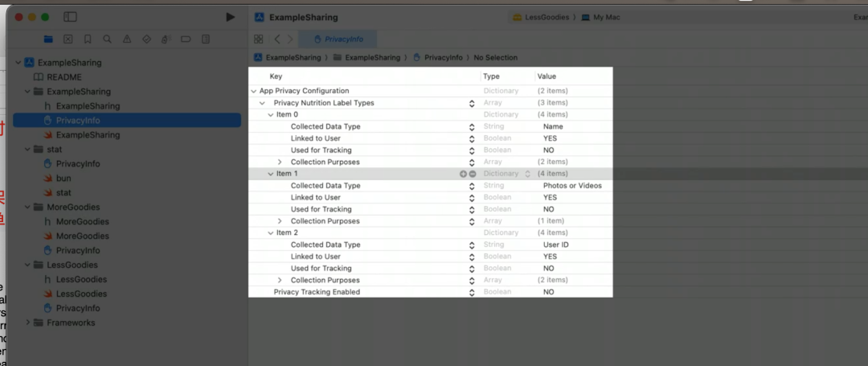The width and height of the screenshot is (868, 366).
Task: Collapse the stat folder group
Action: coord(27,150)
